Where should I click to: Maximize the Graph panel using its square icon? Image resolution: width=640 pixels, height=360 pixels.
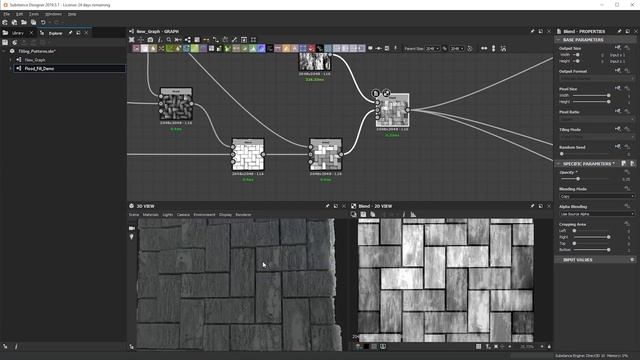click(540, 31)
